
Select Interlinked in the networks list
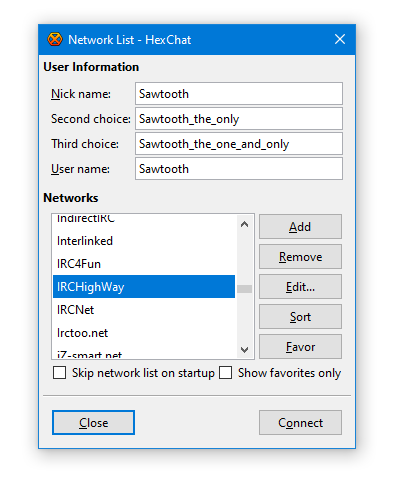click(x=144, y=241)
